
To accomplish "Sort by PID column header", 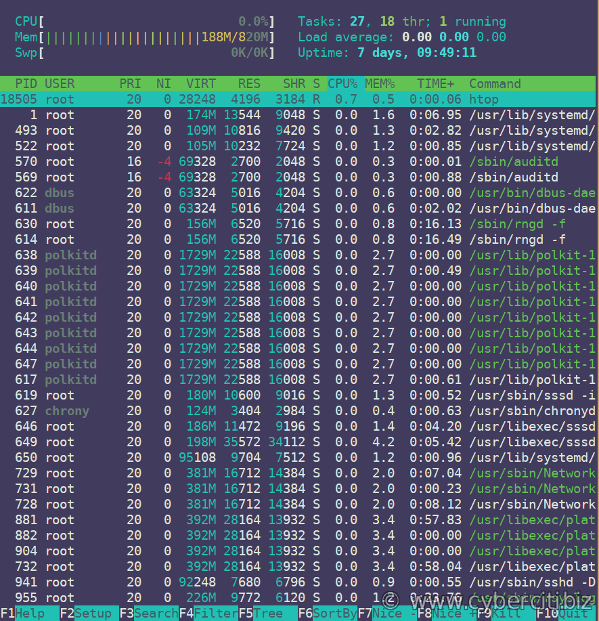I will click(x=26, y=84).
